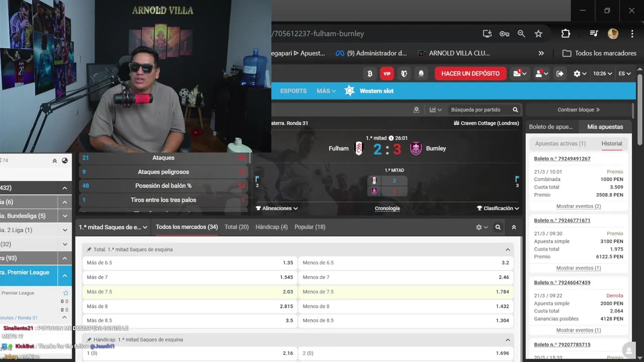Switch to the Hándicap (4) tab

tap(272, 227)
